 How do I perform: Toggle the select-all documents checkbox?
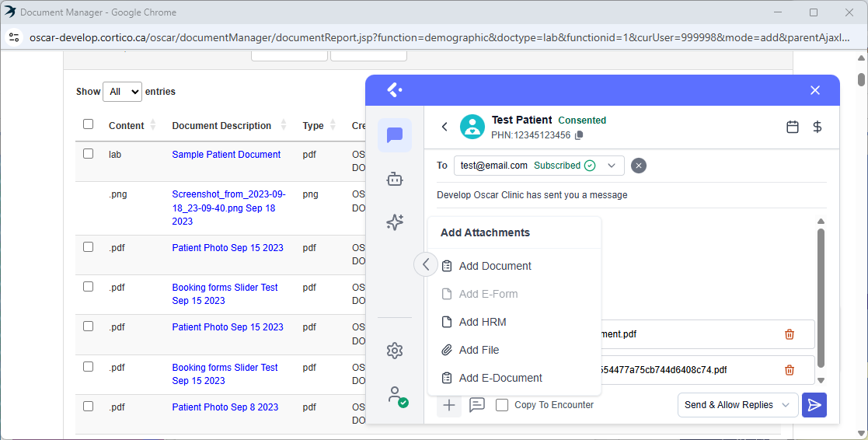click(x=88, y=124)
